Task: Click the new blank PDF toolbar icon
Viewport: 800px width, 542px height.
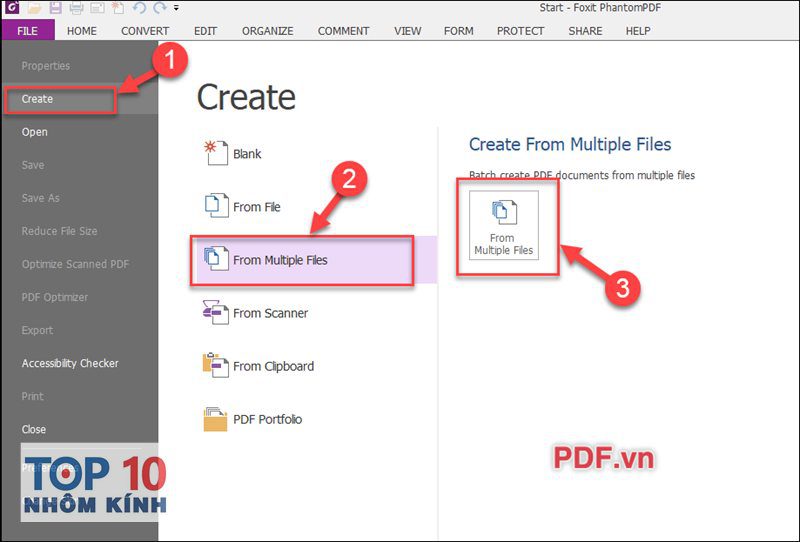Action: click(x=118, y=7)
